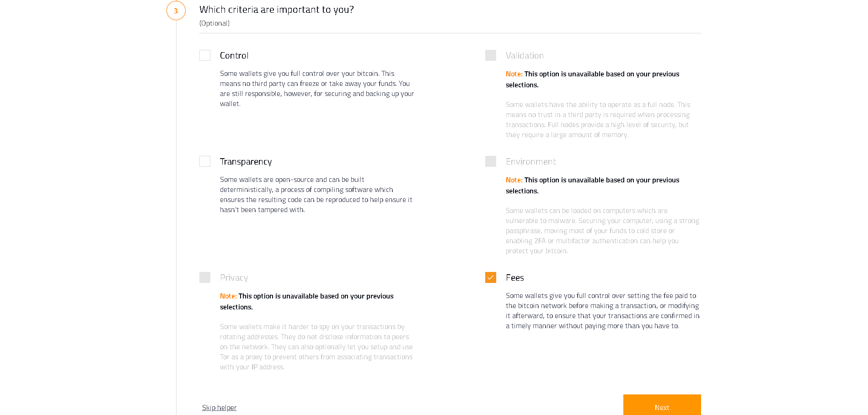Click the unavailable note under Validation
The height and width of the screenshot is (415, 868).
pyautogui.click(x=592, y=79)
